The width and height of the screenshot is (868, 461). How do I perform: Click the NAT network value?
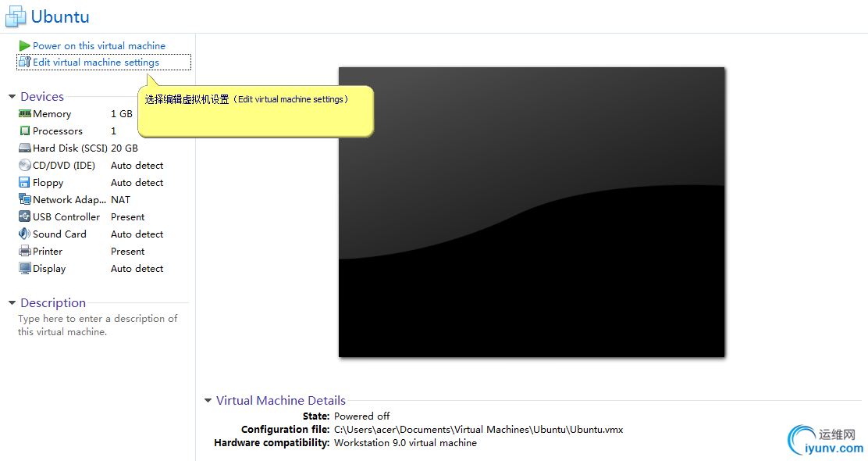[x=121, y=199]
